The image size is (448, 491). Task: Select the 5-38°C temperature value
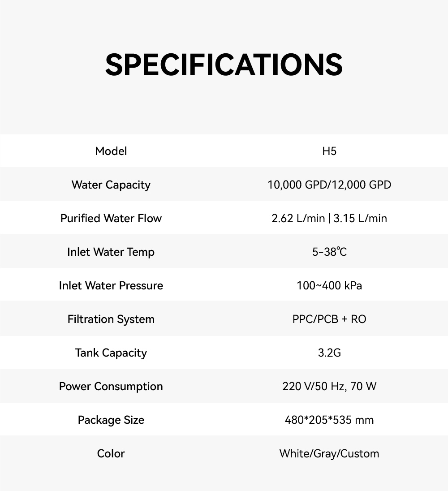pyautogui.click(x=329, y=252)
